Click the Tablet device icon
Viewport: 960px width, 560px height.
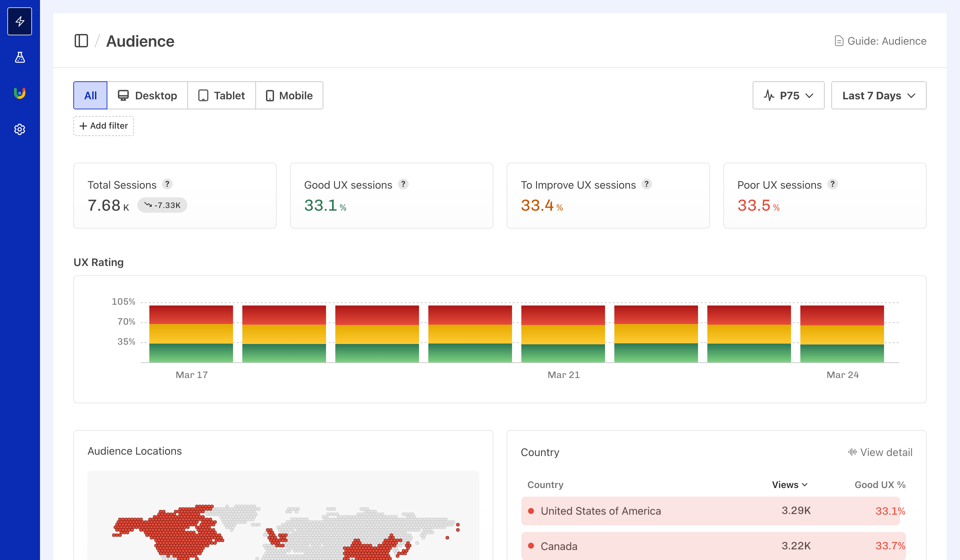pos(203,95)
